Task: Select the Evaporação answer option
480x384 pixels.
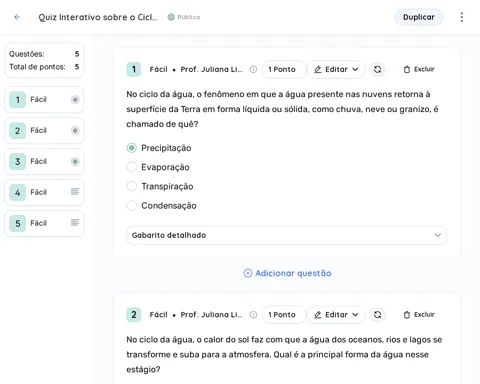Action: (x=158, y=167)
